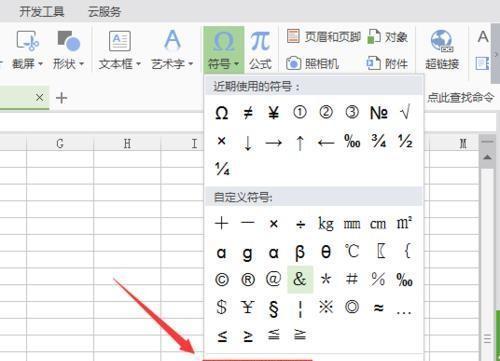Insert the circled ② symbol
This screenshot has width=500, height=361.
(326, 113)
